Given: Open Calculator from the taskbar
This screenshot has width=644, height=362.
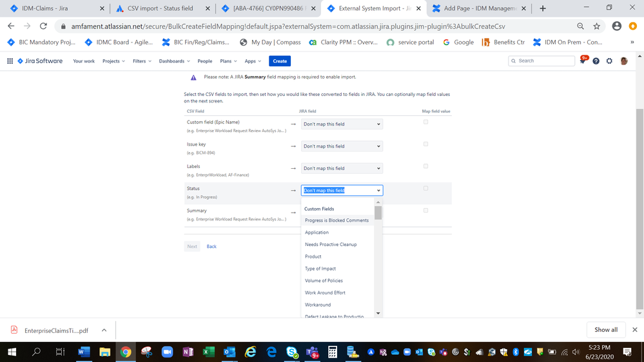Looking at the screenshot, I should (333, 352).
